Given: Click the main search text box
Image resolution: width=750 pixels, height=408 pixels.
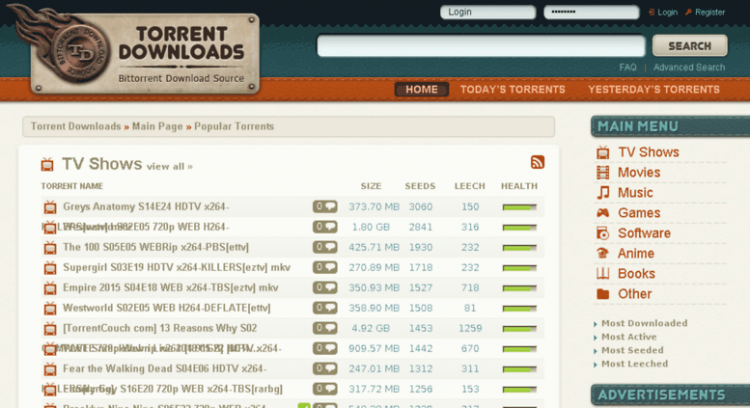Looking at the screenshot, I should 481,46.
